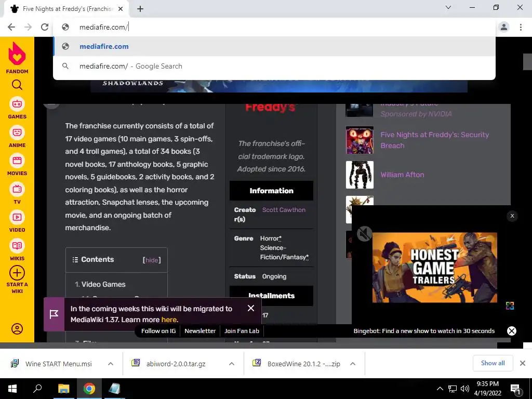The height and width of the screenshot is (399, 532).
Task: Expand options for Wine START Menu.msi download
Action: tap(111, 364)
